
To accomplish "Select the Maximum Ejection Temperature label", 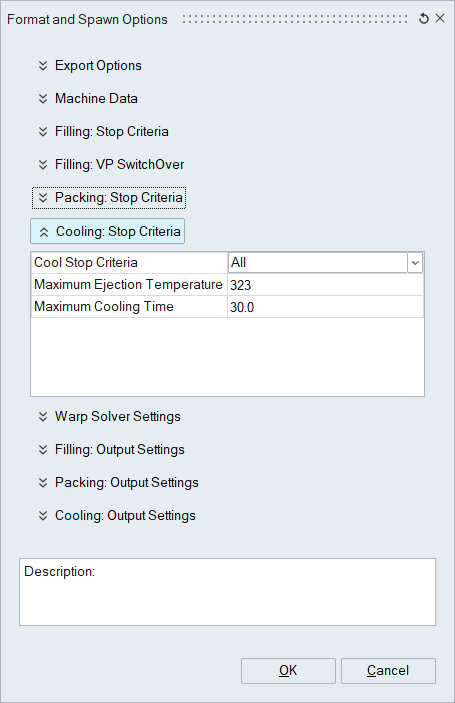I will point(129,285).
